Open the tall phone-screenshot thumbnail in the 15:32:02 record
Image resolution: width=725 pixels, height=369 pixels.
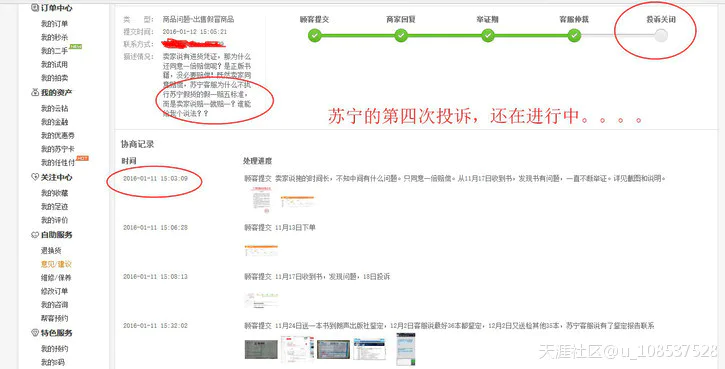click(406, 349)
